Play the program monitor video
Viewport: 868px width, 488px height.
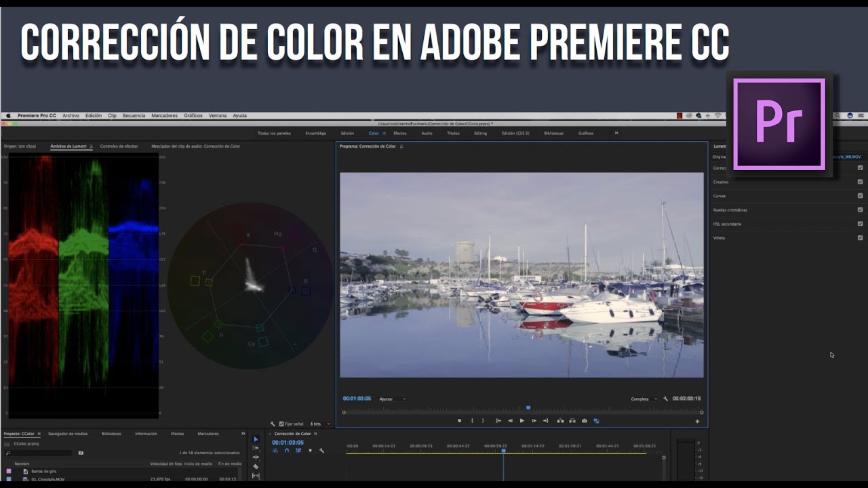coord(522,421)
